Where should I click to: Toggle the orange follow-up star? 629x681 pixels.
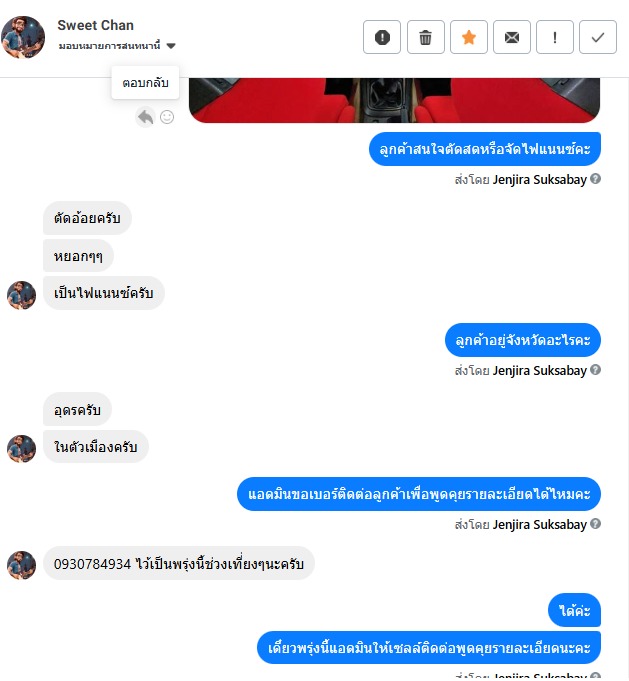click(469, 37)
